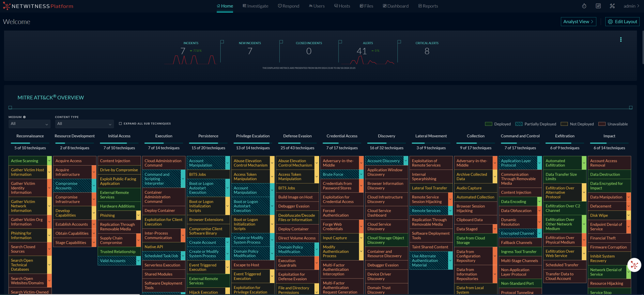Click the Privilege Escalation coverage progress bar
This screenshot has width=644, height=295.
[x=253, y=143]
